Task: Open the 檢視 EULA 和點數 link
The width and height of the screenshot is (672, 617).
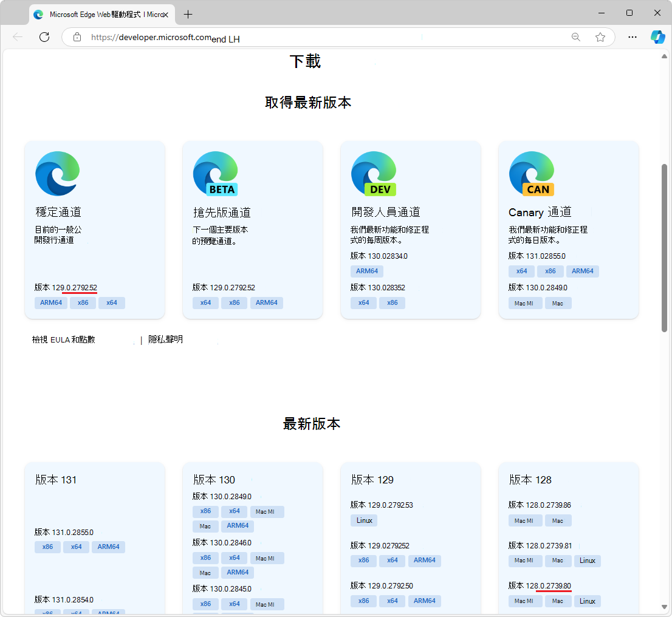Action: pos(63,340)
